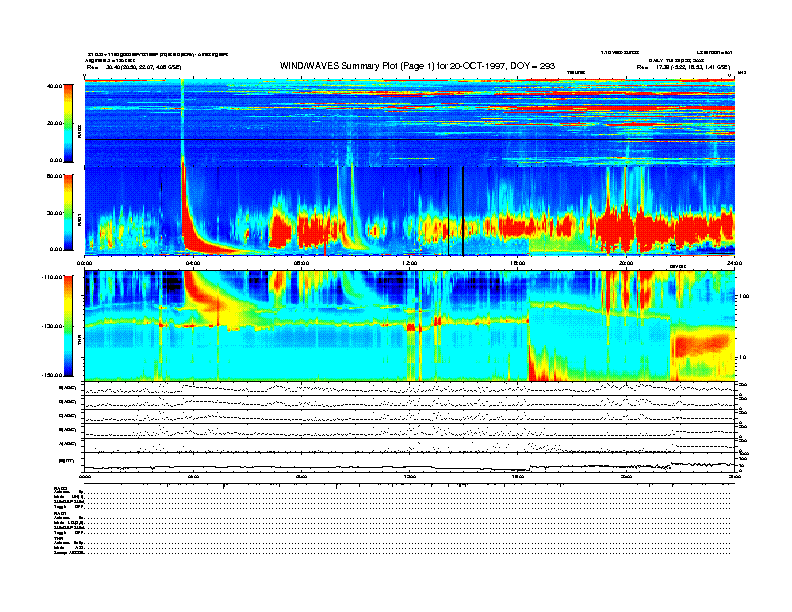Click 12:00 label under the line plots

410,476
